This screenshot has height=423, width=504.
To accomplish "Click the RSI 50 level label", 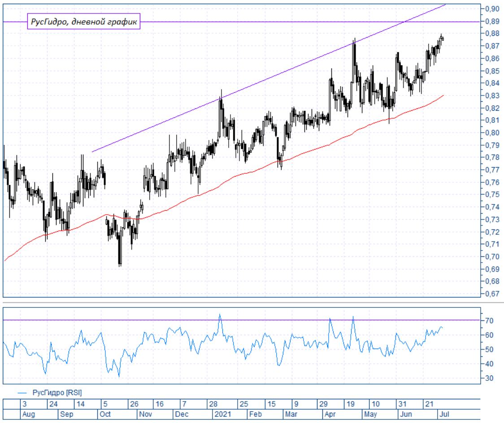I will pyautogui.click(x=489, y=350).
